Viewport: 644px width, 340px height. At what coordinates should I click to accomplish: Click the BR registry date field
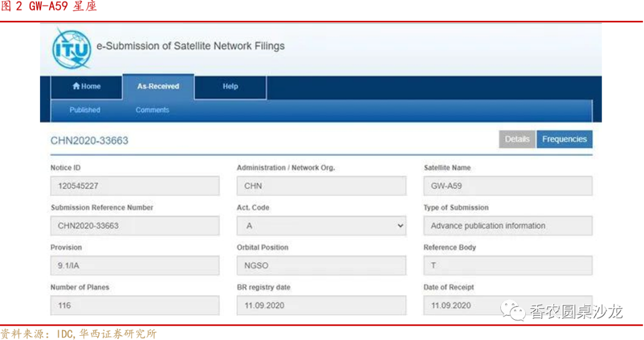(x=321, y=305)
